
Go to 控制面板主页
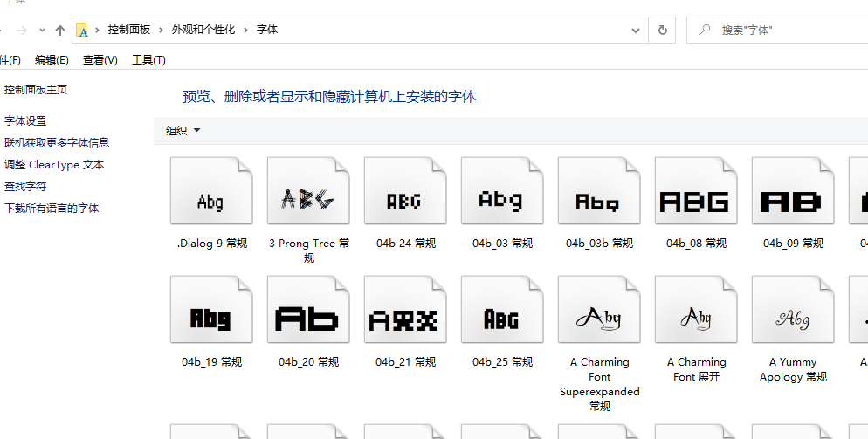36,90
